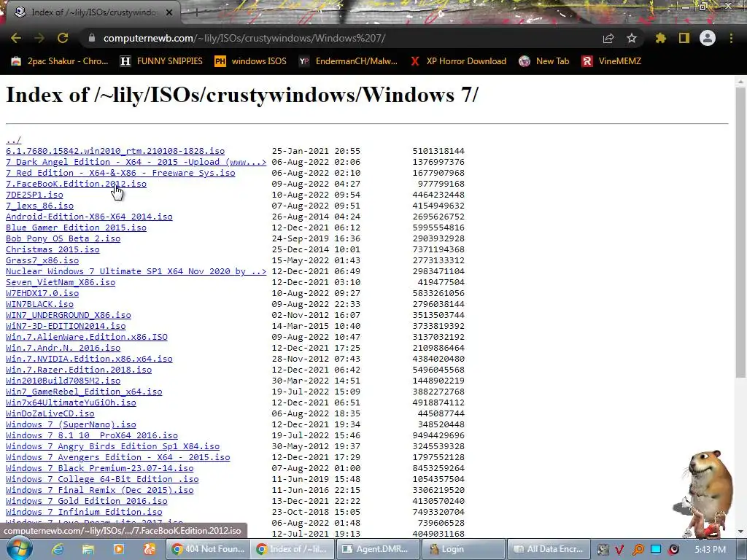The image size is (747, 560).
Task: Close the Index of browser tab
Action: (x=169, y=12)
